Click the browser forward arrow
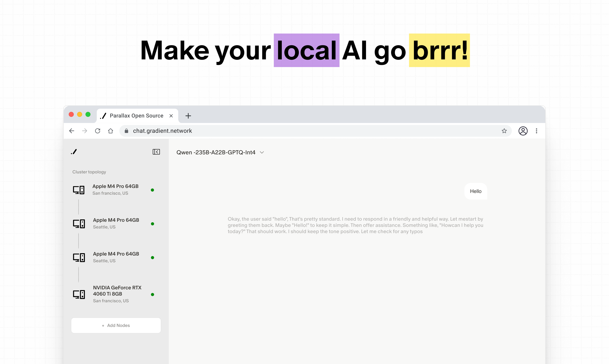 coord(84,131)
